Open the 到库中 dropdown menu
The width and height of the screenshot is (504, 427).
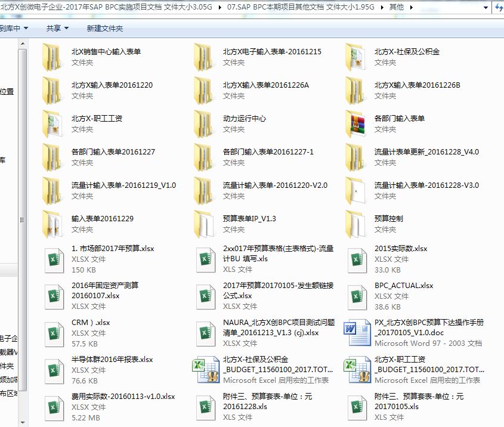(14, 28)
